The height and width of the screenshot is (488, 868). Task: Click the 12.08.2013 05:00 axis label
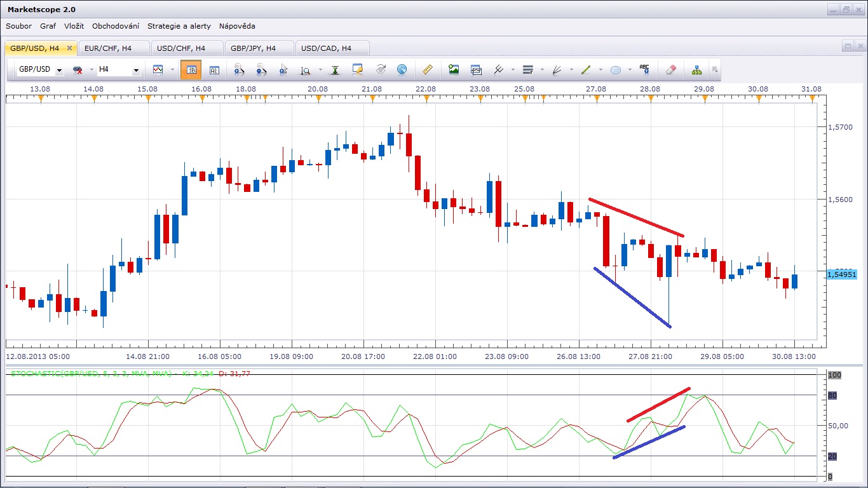38,356
